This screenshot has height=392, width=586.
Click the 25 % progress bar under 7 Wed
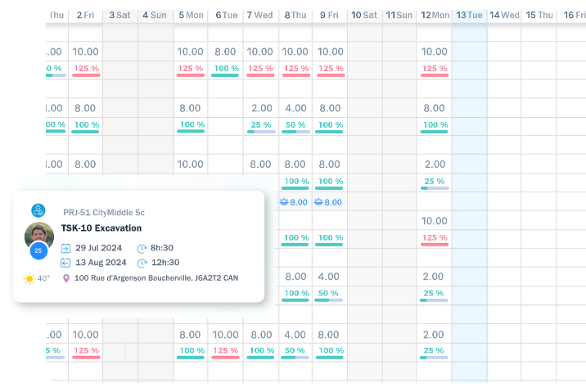pos(261,126)
